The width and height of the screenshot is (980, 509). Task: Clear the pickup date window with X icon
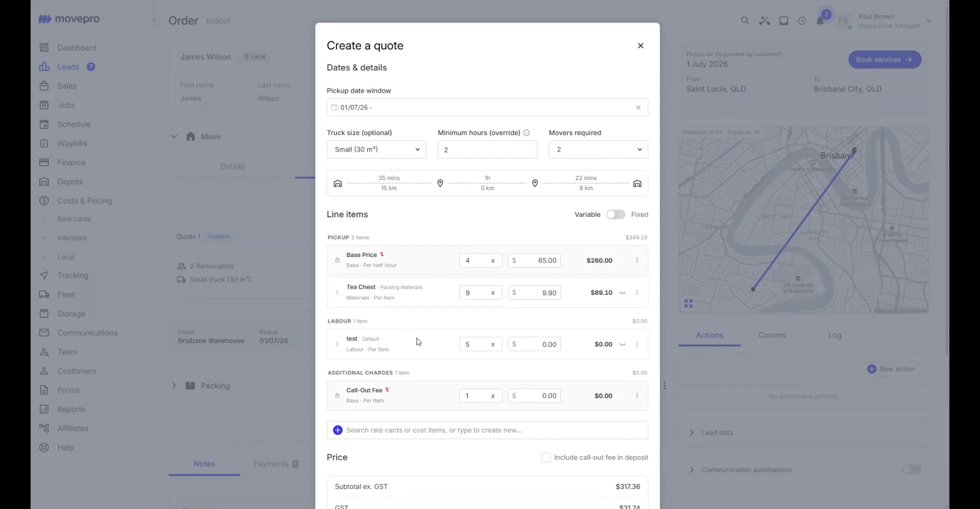(638, 108)
